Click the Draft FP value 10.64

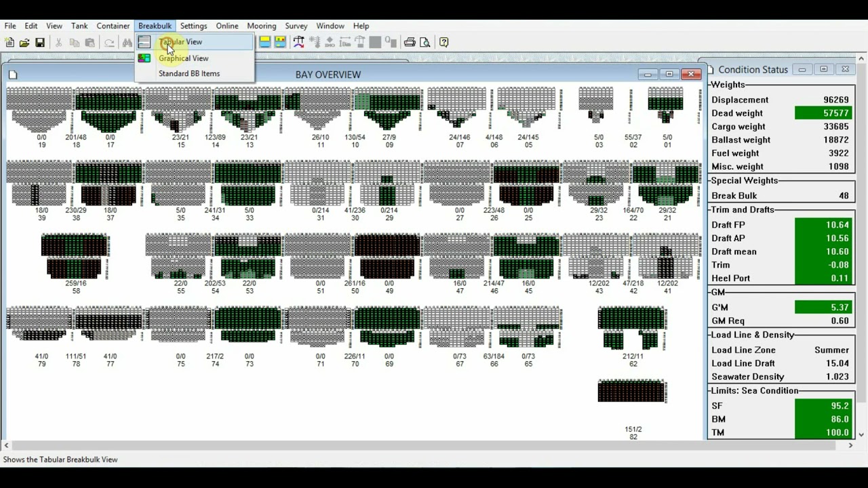coord(823,225)
